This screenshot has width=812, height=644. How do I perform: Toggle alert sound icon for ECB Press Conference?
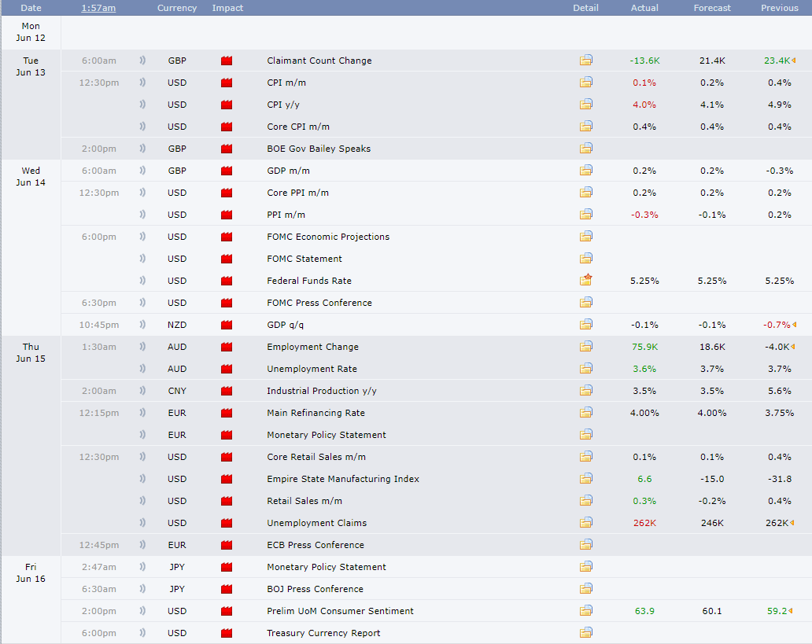(142, 545)
